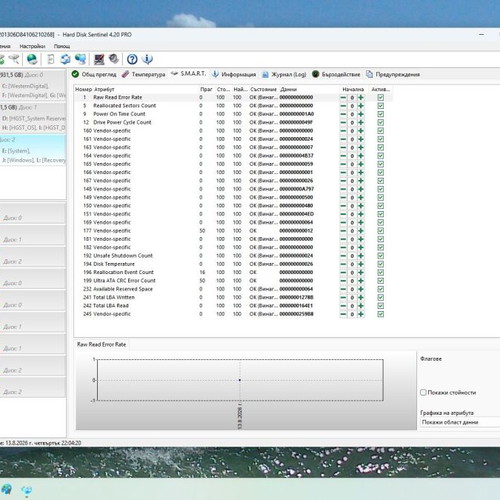This screenshot has width=500, height=500.
Task: Click the globe icon in the toolbar
Action: point(32,59)
